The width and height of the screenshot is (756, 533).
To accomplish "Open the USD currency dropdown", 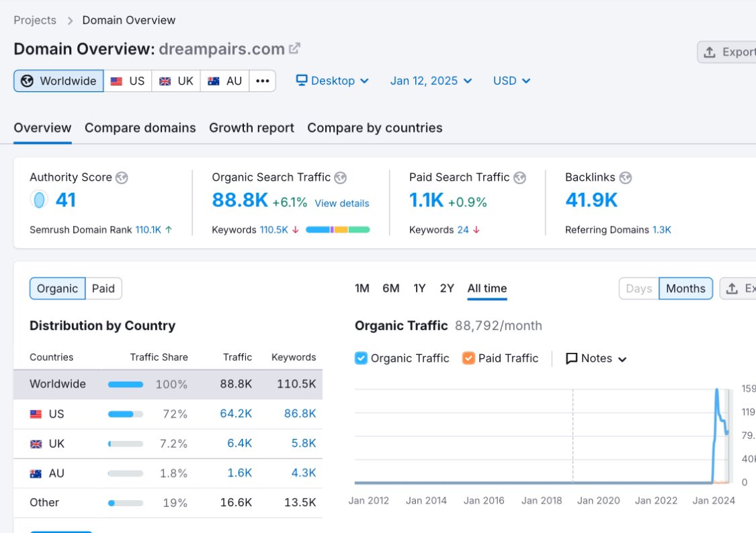I will [511, 81].
